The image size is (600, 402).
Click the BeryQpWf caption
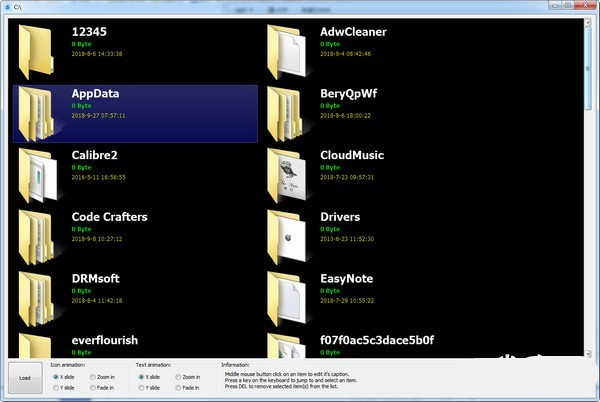(x=349, y=94)
